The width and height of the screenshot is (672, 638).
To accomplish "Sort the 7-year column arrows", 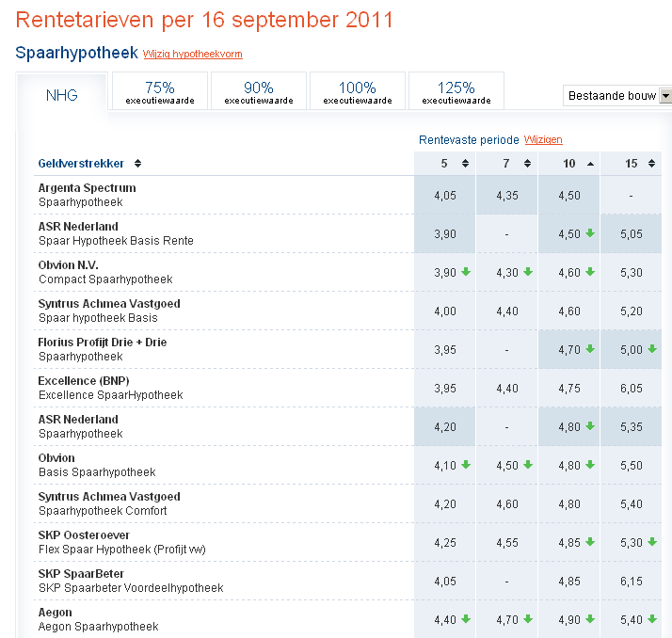I will [527, 163].
